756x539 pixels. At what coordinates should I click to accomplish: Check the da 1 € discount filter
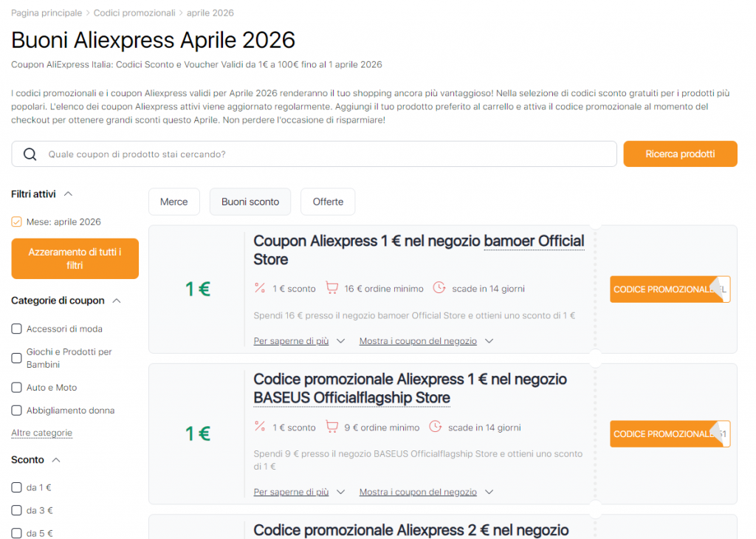click(x=16, y=487)
